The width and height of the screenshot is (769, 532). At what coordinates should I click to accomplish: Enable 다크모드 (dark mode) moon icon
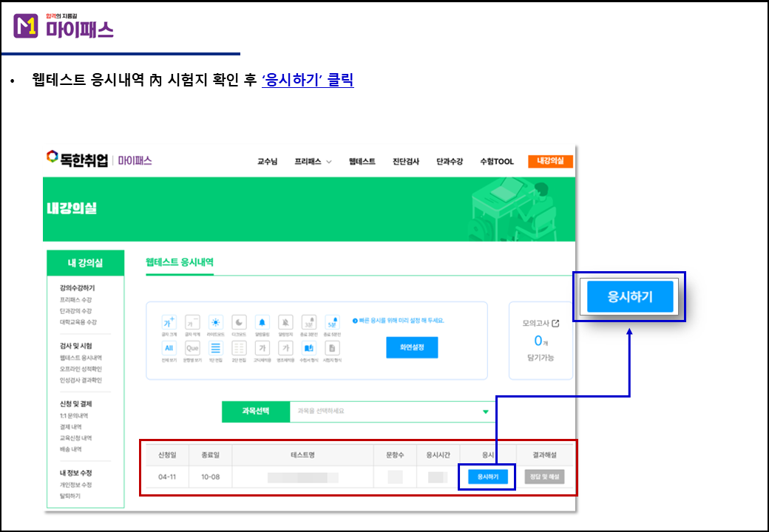[x=239, y=322]
